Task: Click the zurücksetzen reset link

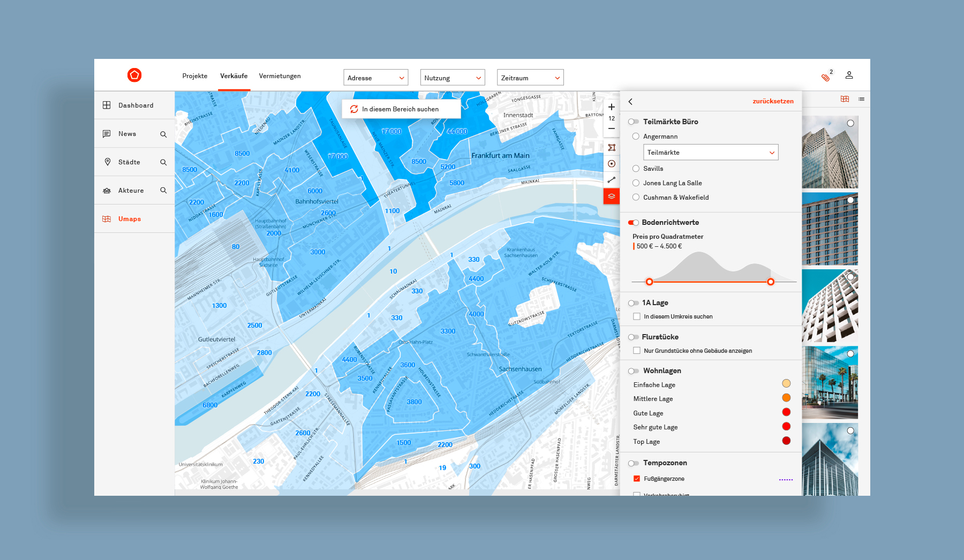Action: tap(773, 101)
